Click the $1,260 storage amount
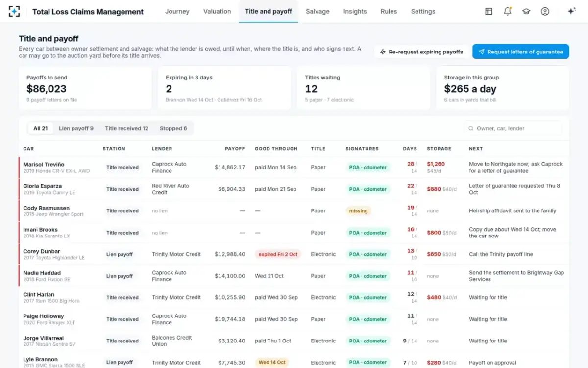The height and width of the screenshot is (368, 588). tap(436, 164)
